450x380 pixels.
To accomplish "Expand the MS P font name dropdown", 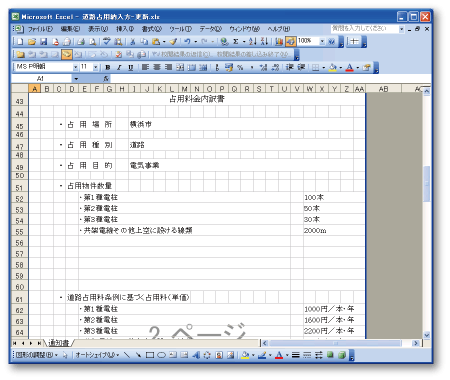I will [x=76, y=67].
